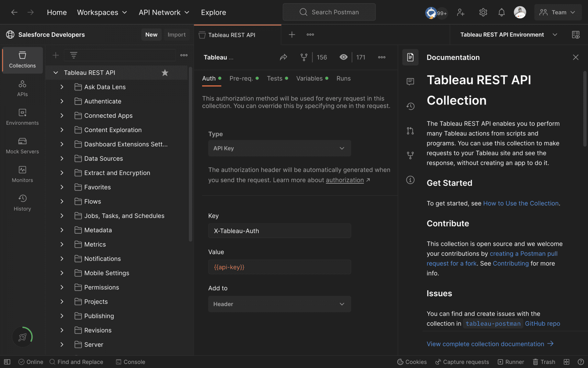Open the two-pane layout icon

coord(567,362)
